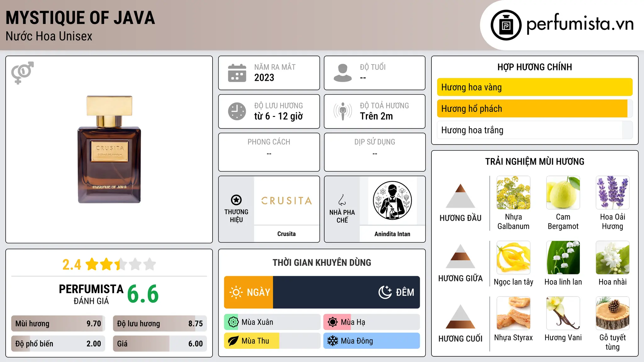Click the 2023 release year value
Viewport: 644px width, 362px height.
tap(264, 77)
